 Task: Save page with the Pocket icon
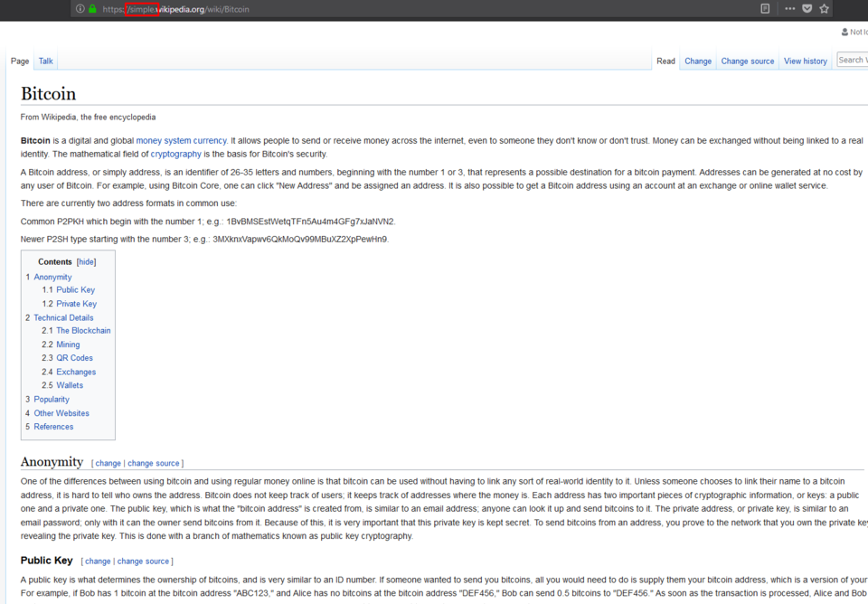pyautogui.click(x=807, y=8)
